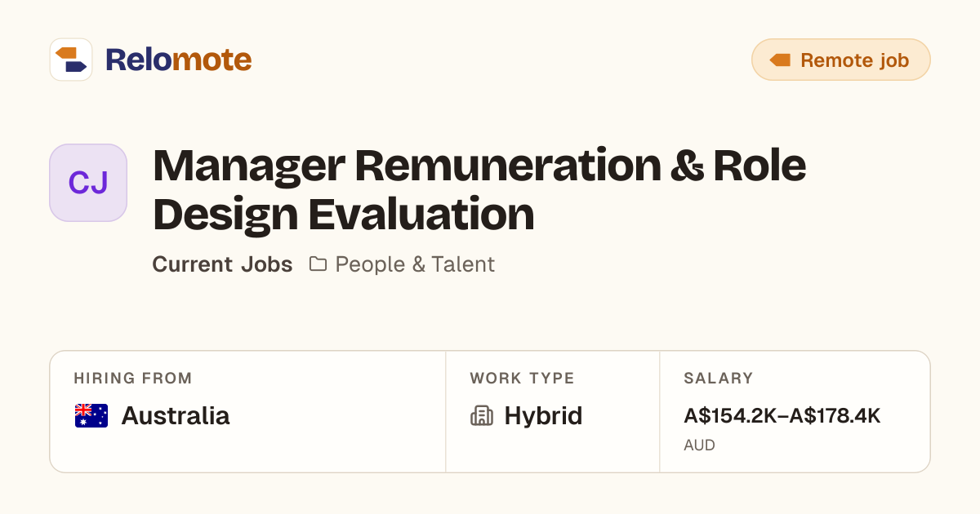Click the Relomote logo icon
The height and width of the screenshot is (514, 980).
tap(71, 60)
